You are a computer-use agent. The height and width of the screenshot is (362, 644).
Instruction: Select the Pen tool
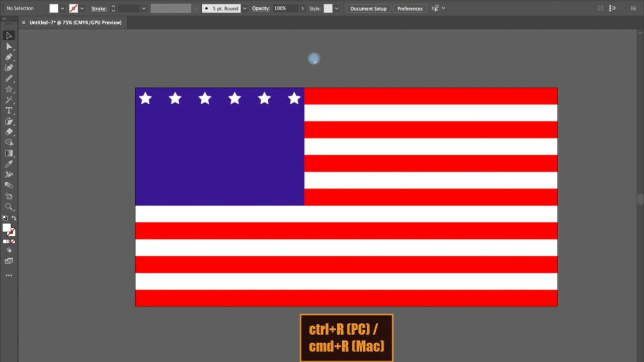tap(9, 57)
